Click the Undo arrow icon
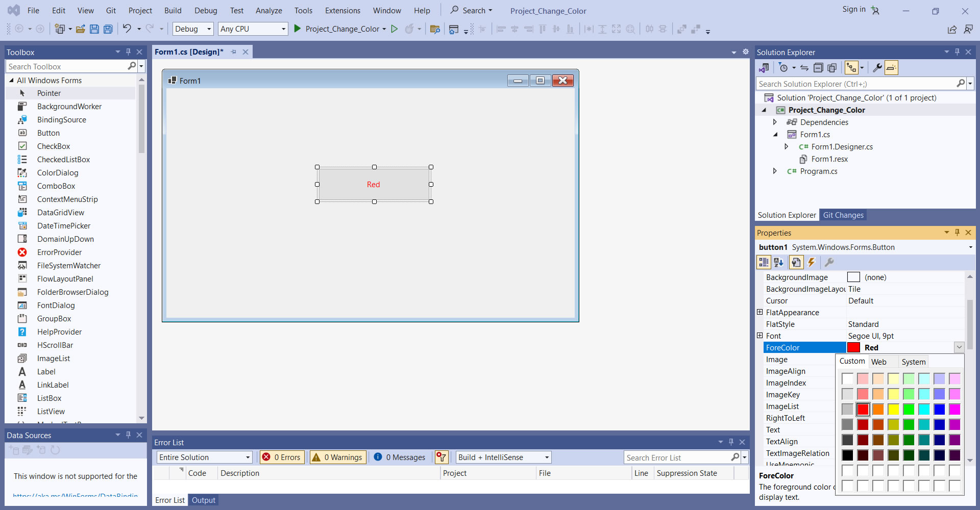980x510 pixels. 127,29
